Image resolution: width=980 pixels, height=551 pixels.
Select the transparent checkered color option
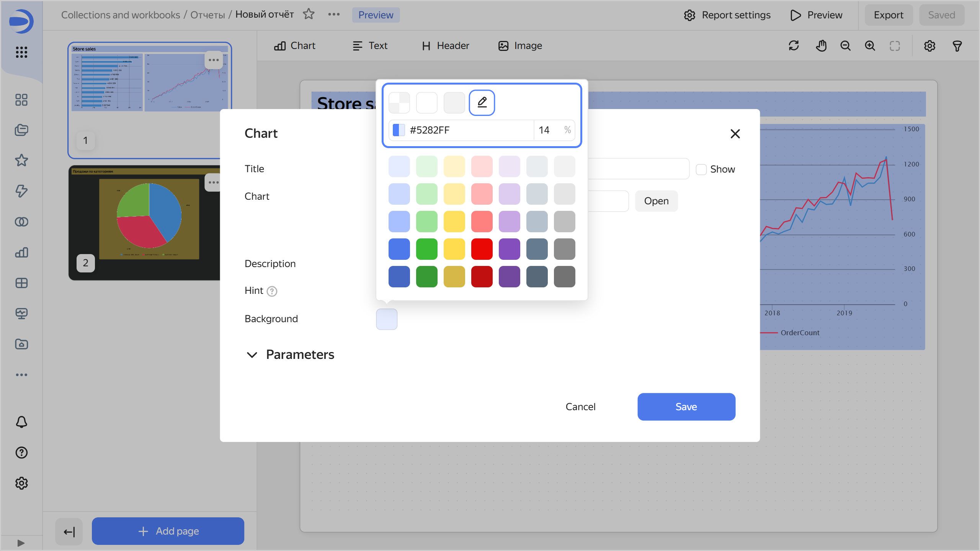(399, 103)
